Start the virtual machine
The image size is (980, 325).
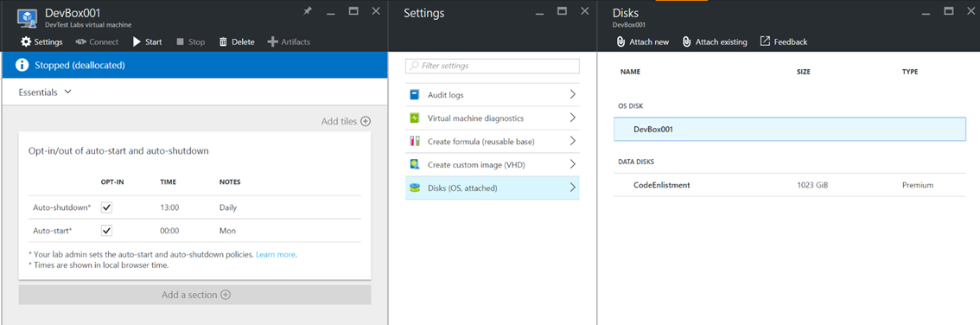click(x=147, y=41)
